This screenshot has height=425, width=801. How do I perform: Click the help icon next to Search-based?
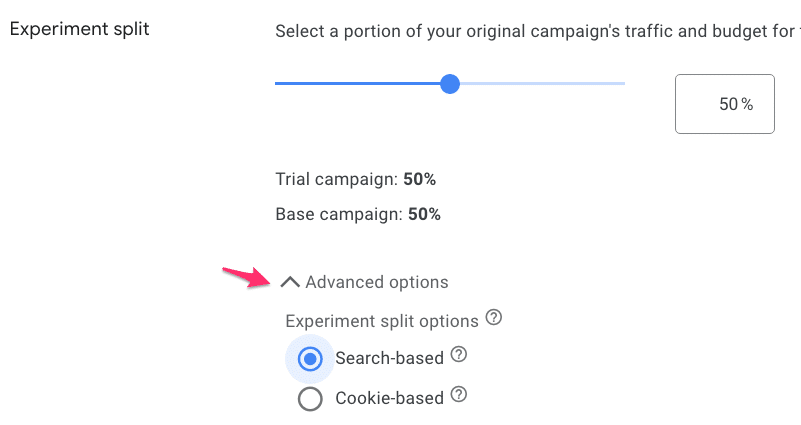click(459, 354)
